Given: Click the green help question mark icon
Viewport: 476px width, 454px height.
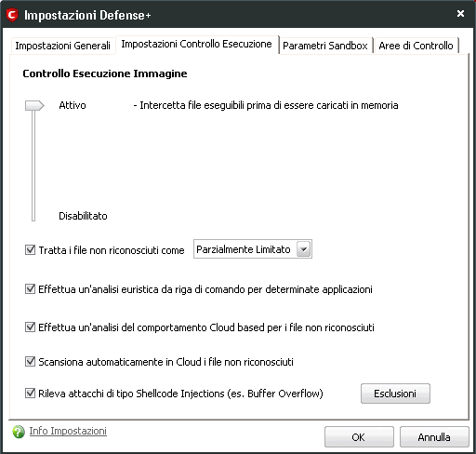Looking at the screenshot, I should (19, 432).
